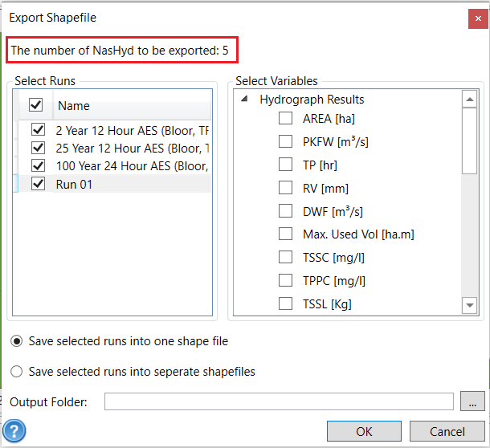Enable the AREA [ha] variable
The image size is (490, 448).
click(x=285, y=119)
